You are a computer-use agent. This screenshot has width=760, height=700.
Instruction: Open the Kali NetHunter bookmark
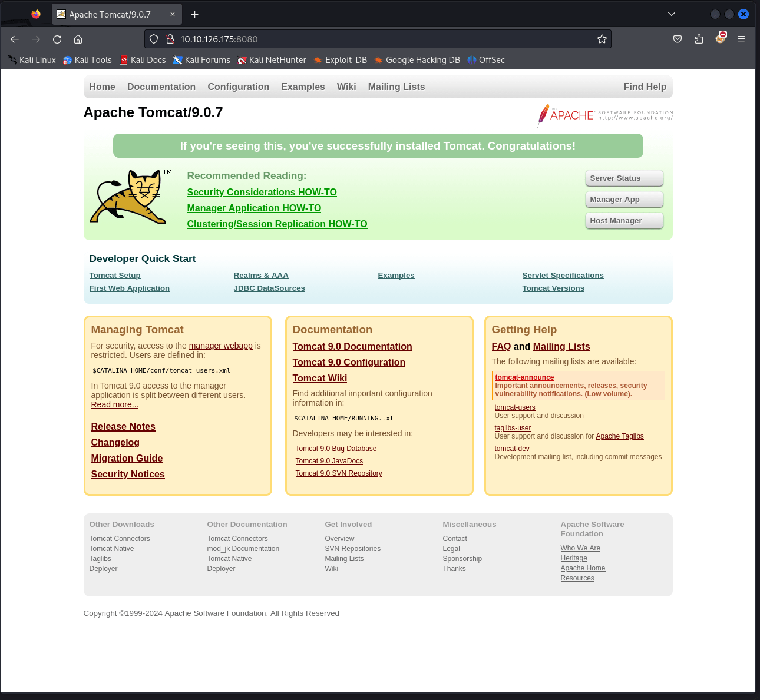(272, 60)
